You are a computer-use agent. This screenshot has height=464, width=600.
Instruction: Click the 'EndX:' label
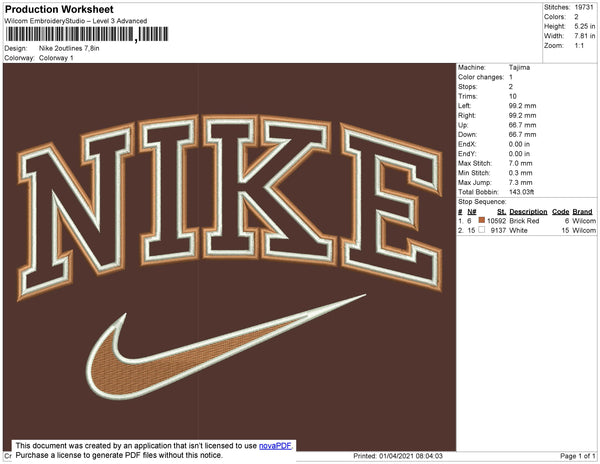467,144
